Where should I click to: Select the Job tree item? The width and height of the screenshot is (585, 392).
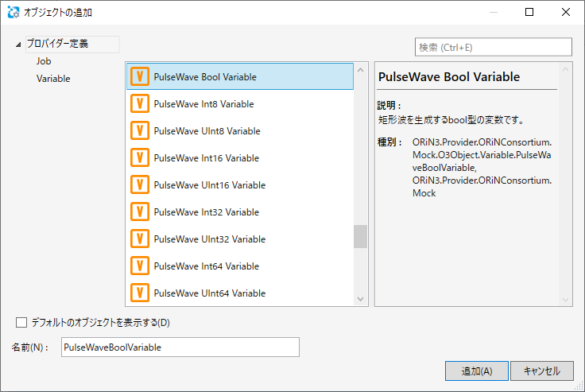point(44,61)
